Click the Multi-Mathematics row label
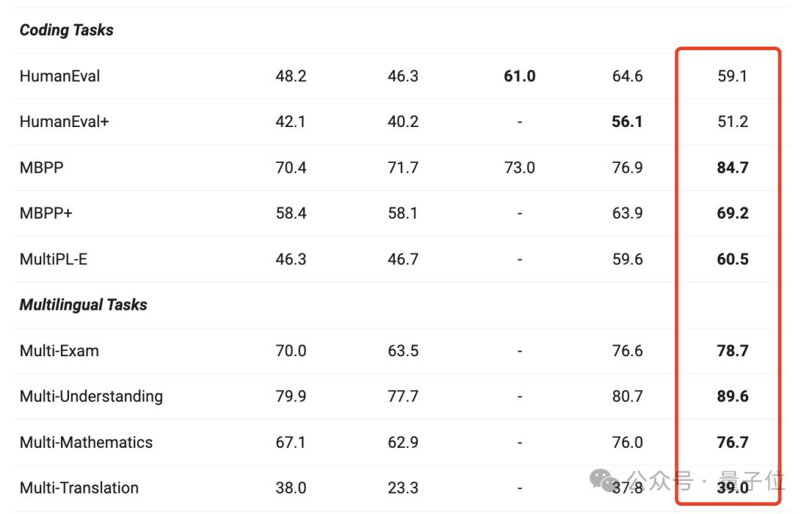This screenshot has height=514, width=812. pos(86,443)
